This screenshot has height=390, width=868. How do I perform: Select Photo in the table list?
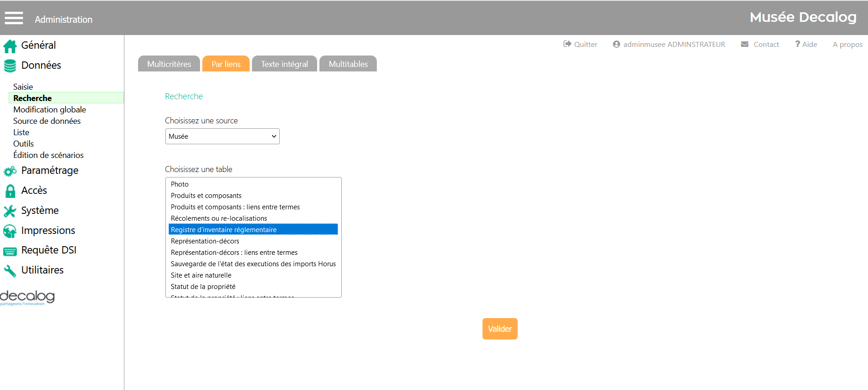click(180, 184)
